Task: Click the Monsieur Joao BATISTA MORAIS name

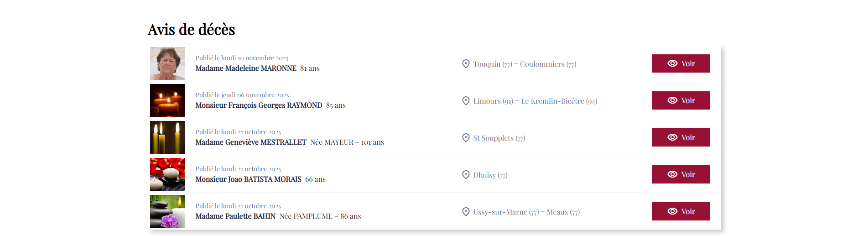Action: 248,179
